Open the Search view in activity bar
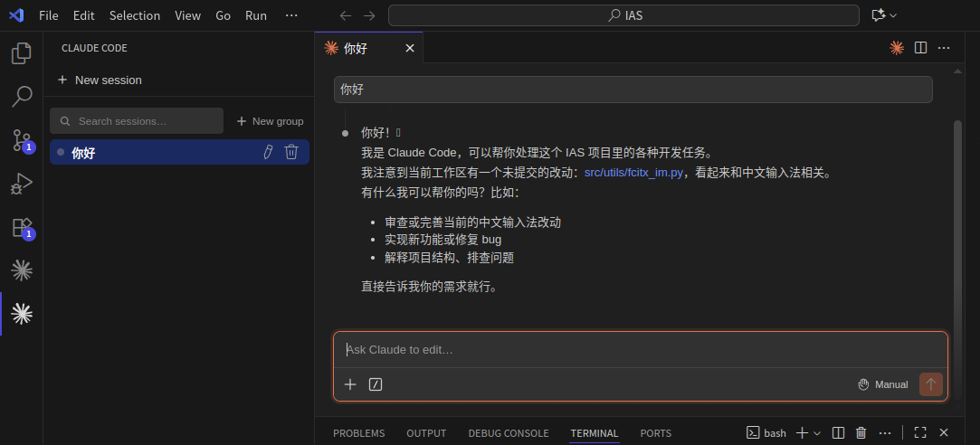Viewport: 980px width, 445px height. coord(21,96)
